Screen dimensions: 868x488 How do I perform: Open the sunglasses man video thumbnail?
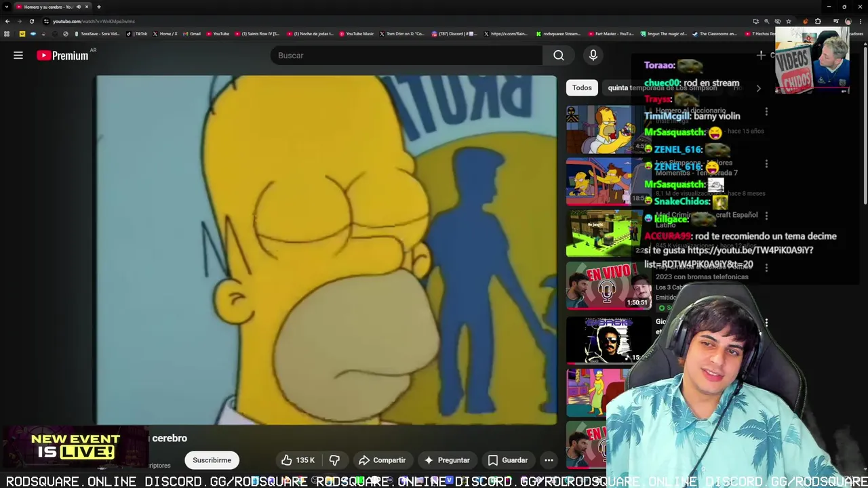[608, 339]
